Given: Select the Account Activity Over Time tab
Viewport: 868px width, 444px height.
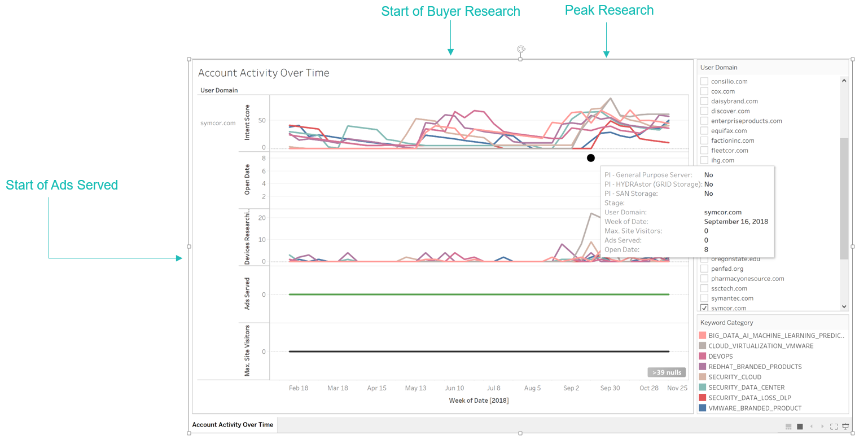Looking at the screenshot, I should click(x=232, y=425).
